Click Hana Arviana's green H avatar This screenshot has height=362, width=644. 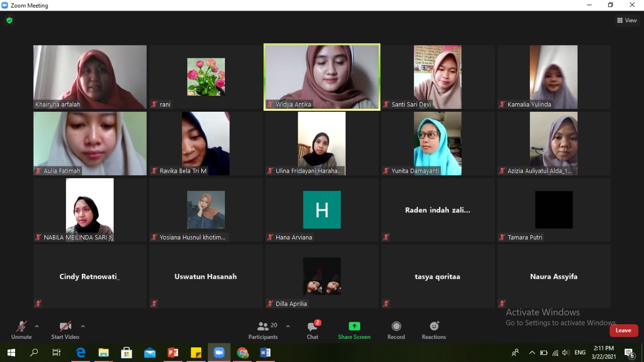click(322, 209)
